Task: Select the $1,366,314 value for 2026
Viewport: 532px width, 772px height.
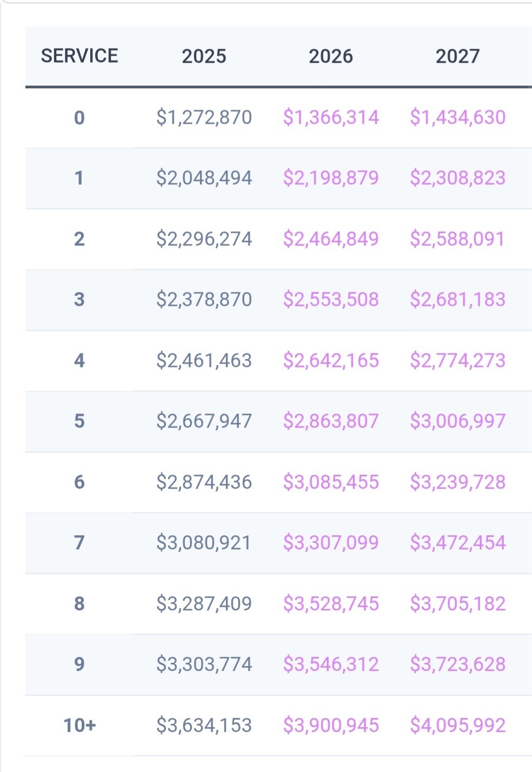Action: (x=331, y=117)
